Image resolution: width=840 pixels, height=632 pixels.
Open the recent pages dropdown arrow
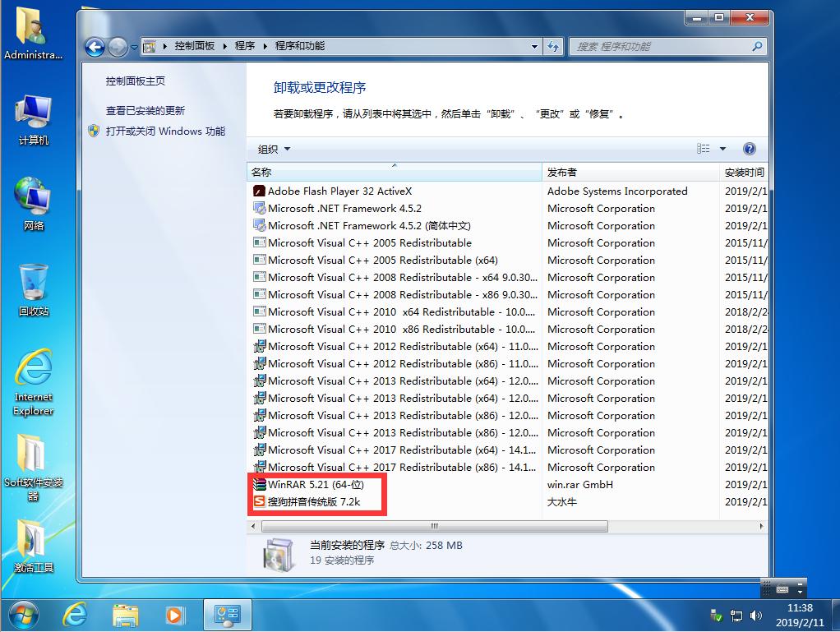(x=134, y=48)
